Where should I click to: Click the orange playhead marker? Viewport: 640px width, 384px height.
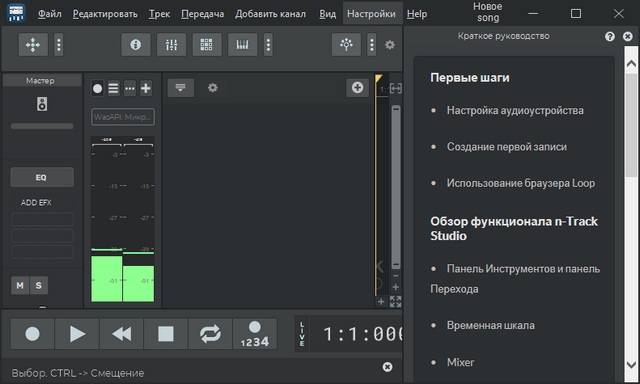[378, 78]
